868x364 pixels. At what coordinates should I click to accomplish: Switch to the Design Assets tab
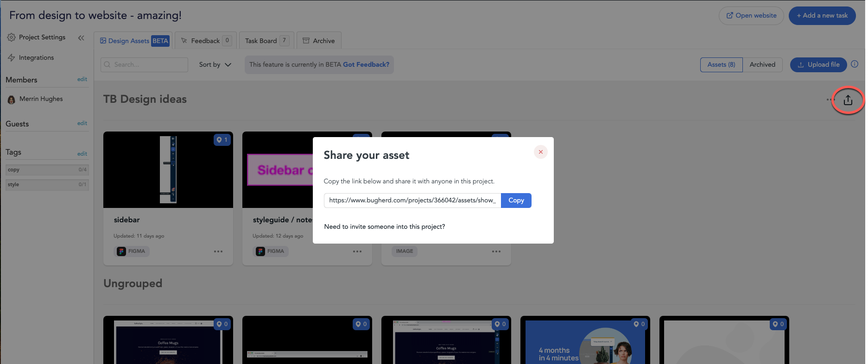[133, 41]
